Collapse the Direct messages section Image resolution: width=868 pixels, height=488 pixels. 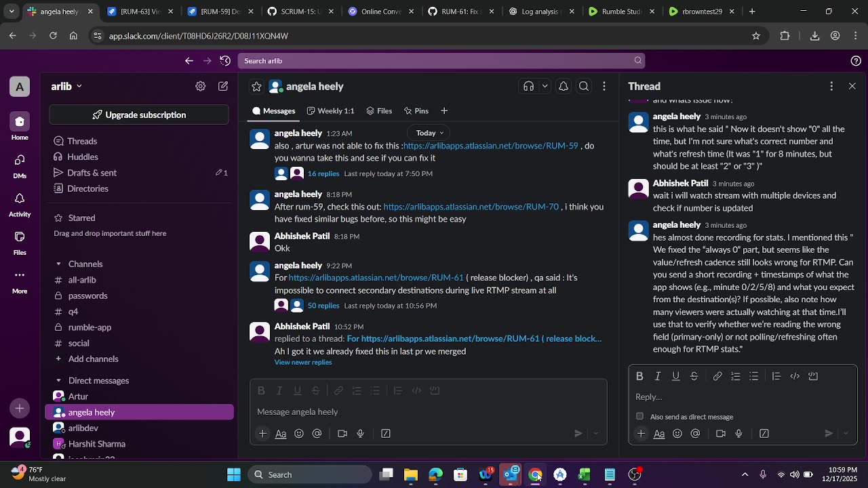pyautogui.click(x=58, y=381)
